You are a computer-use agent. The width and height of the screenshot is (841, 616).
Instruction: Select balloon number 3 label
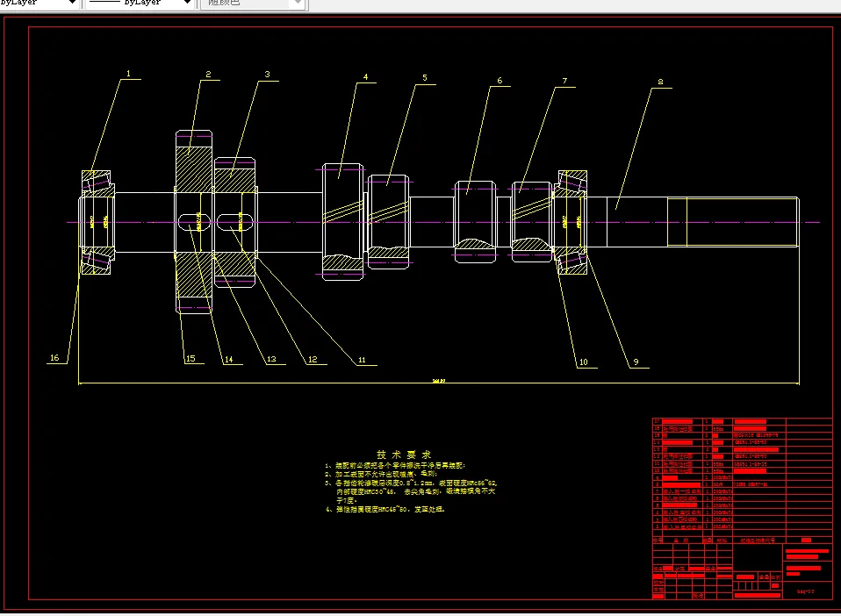coord(267,74)
